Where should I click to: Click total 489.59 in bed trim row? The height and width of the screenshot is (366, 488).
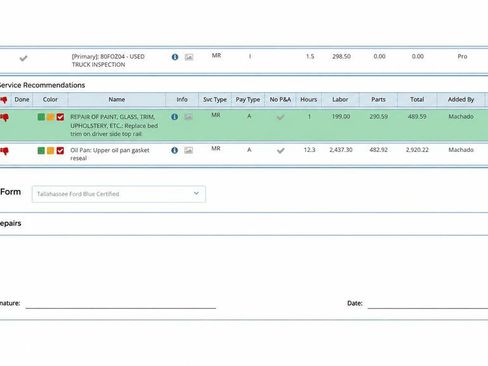tap(417, 117)
